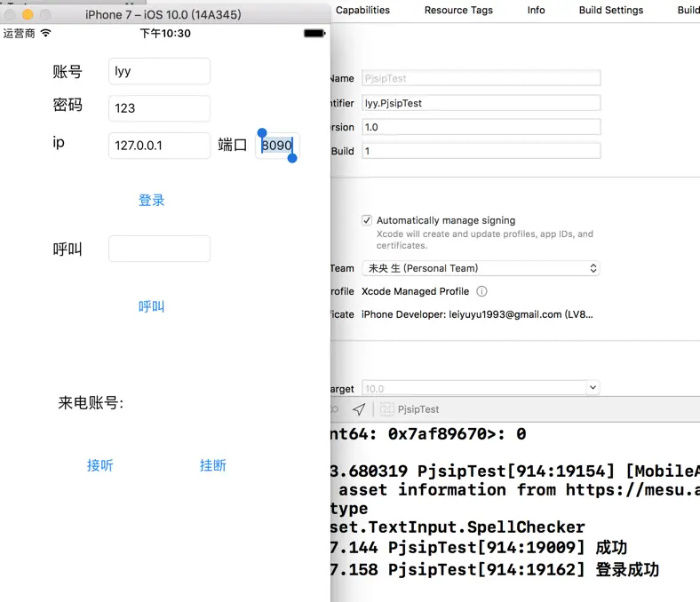700x602 pixels.
Task: Tap the blue 呼叫 call button
Action: [x=151, y=306]
